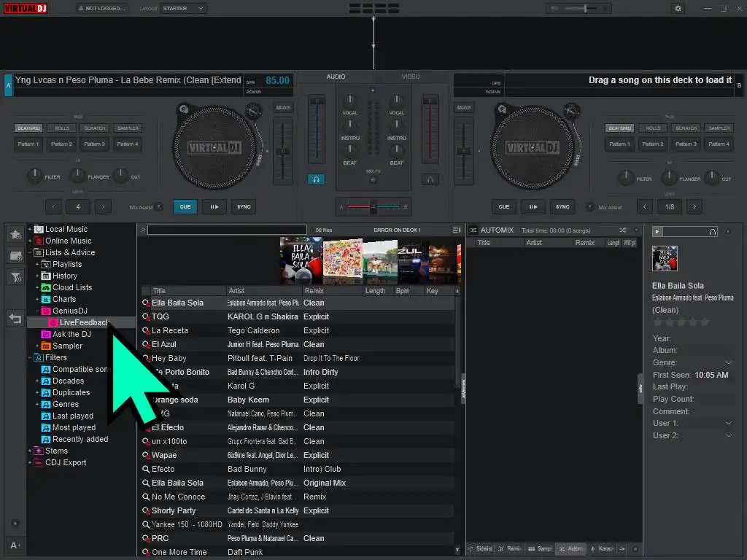Viewport: 747px width, 560px height.
Task: Click the song search input field
Action: tap(227, 230)
